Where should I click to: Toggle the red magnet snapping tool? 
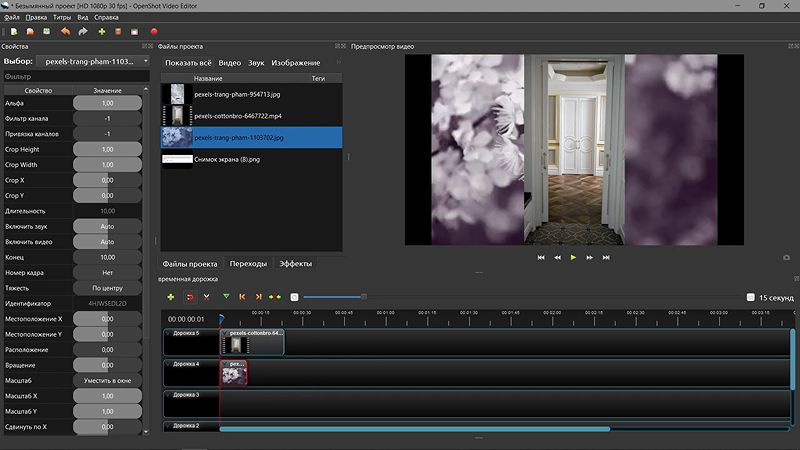(190, 297)
